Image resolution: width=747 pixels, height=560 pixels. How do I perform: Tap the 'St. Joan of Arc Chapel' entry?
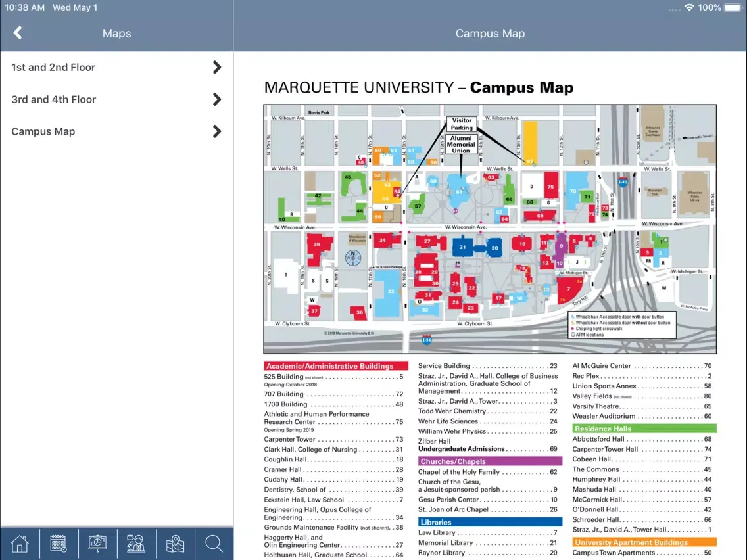[488, 509]
